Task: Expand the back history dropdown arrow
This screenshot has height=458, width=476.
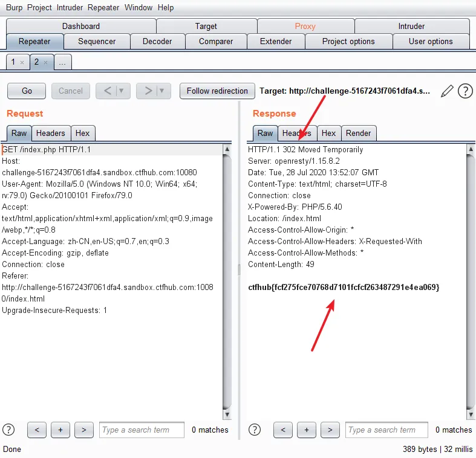Action: 122,91
